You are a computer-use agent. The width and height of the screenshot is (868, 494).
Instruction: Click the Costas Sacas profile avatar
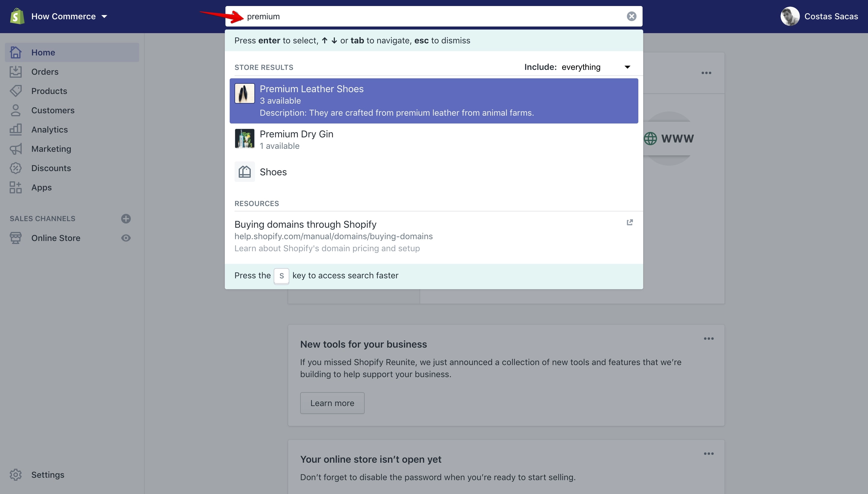pyautogui.click(x=790, y=16)
